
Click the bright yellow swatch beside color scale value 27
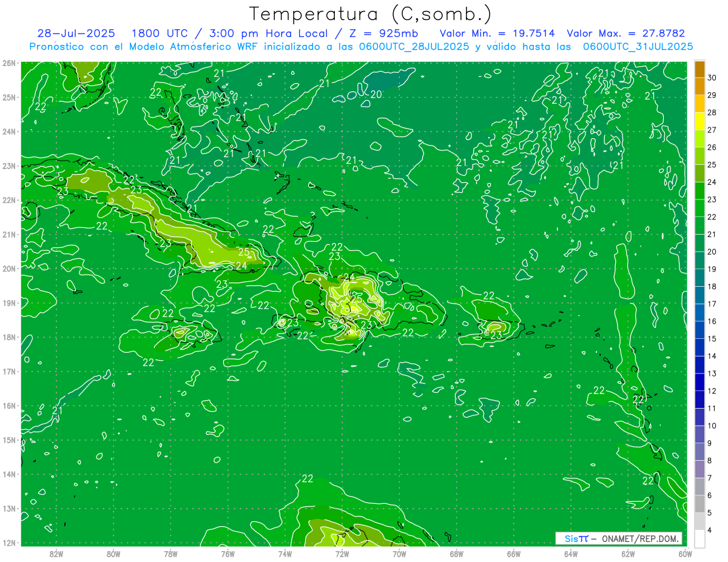coord(699,121)
